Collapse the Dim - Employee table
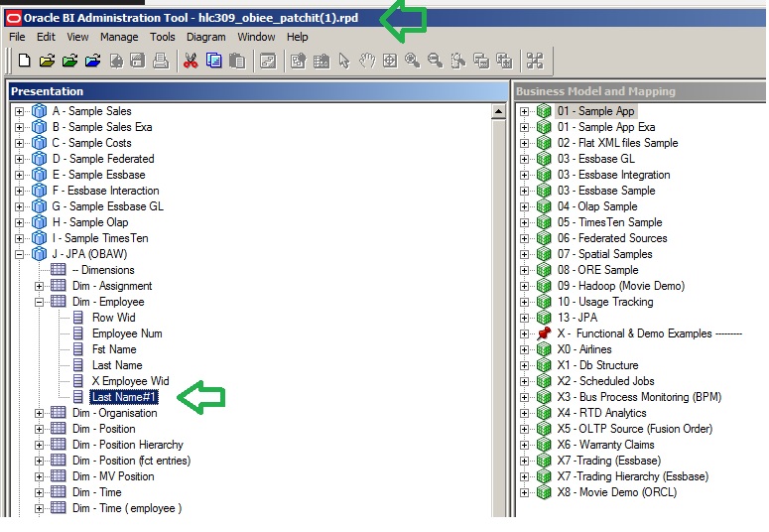 point(39,302)
